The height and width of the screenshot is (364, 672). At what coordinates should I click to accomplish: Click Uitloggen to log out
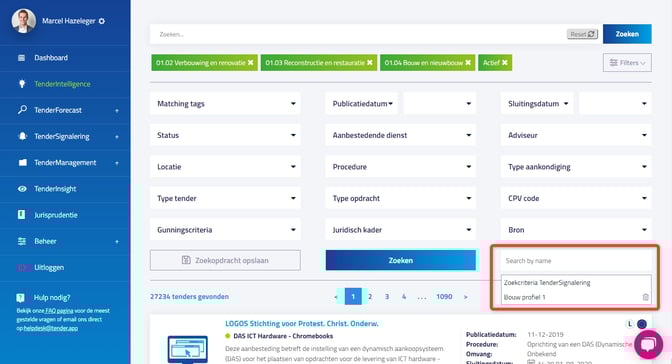49,268
